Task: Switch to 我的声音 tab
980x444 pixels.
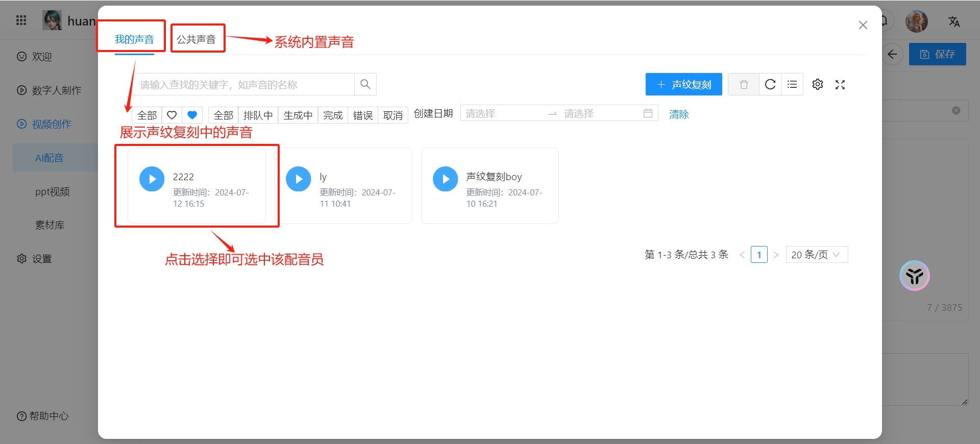Action: [x=134, y=39]
